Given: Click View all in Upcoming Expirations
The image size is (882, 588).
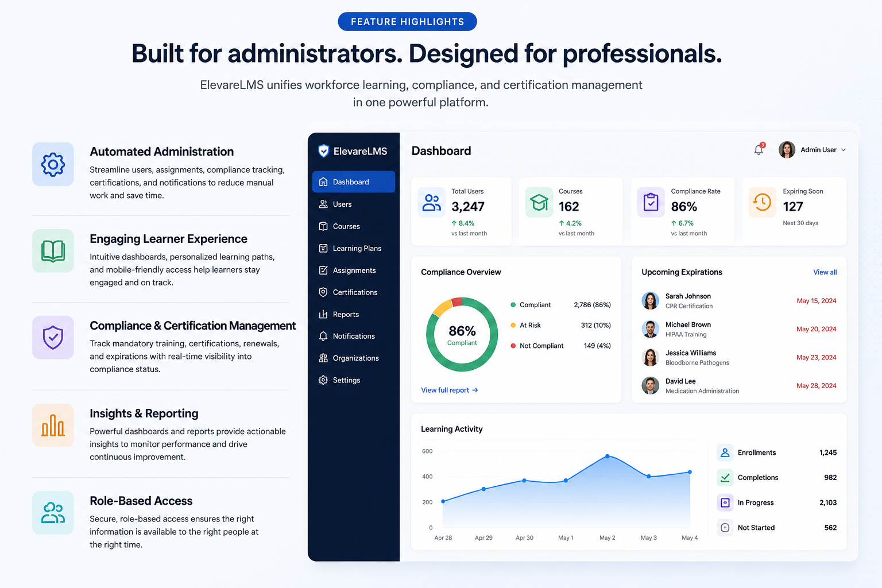Looking at the screenshot, I should (825, 272).
